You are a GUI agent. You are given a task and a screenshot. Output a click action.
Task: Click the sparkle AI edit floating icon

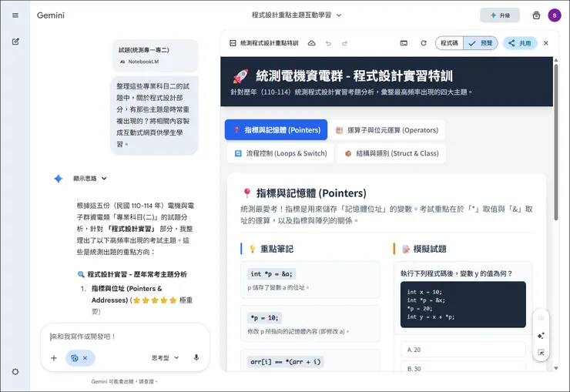pos(541,335)
